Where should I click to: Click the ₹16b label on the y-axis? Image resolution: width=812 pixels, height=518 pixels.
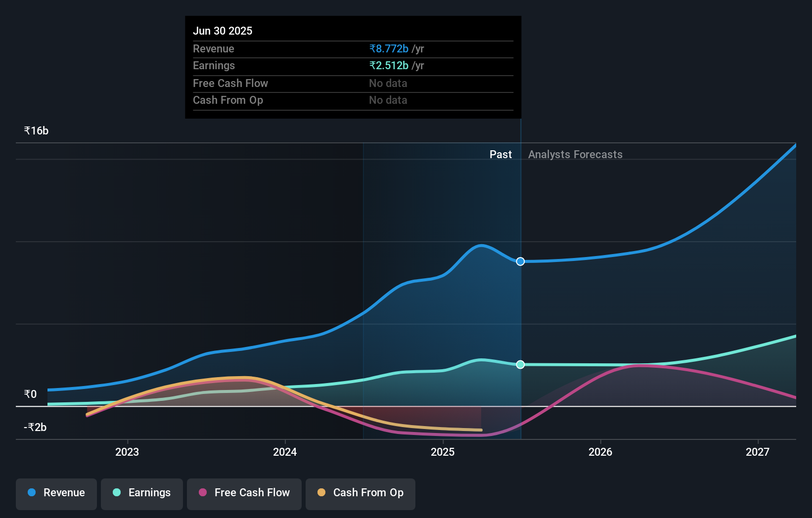36,130
